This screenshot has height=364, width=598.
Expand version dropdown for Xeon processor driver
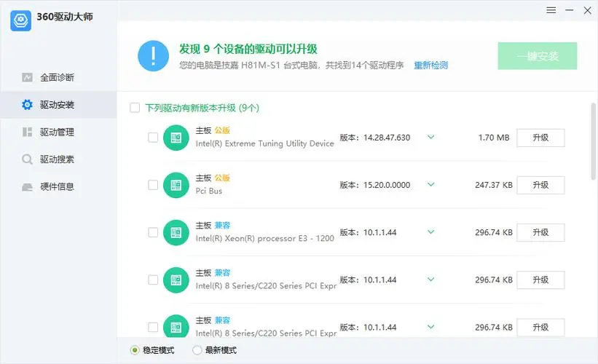430,232
